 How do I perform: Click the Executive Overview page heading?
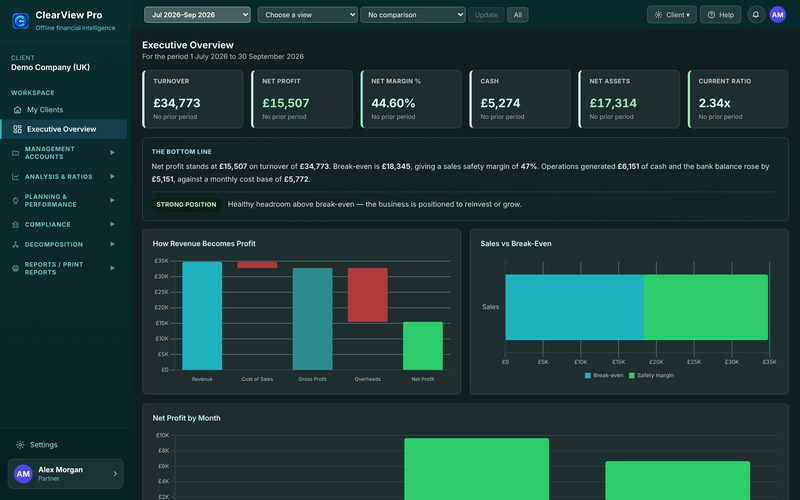[x=188, y=45]
